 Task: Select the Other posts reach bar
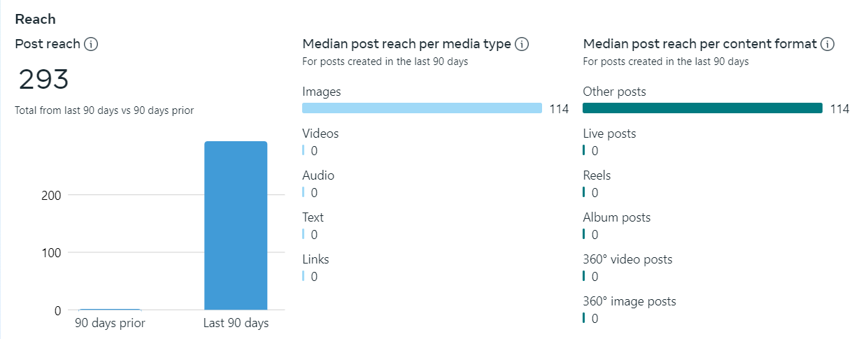point(702,108)
